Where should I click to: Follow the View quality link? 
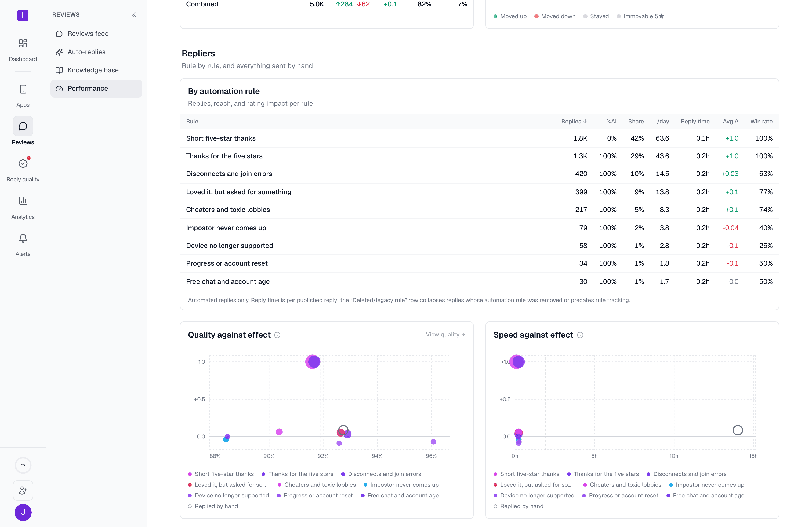pyautogui.click(x=445, y=334)
